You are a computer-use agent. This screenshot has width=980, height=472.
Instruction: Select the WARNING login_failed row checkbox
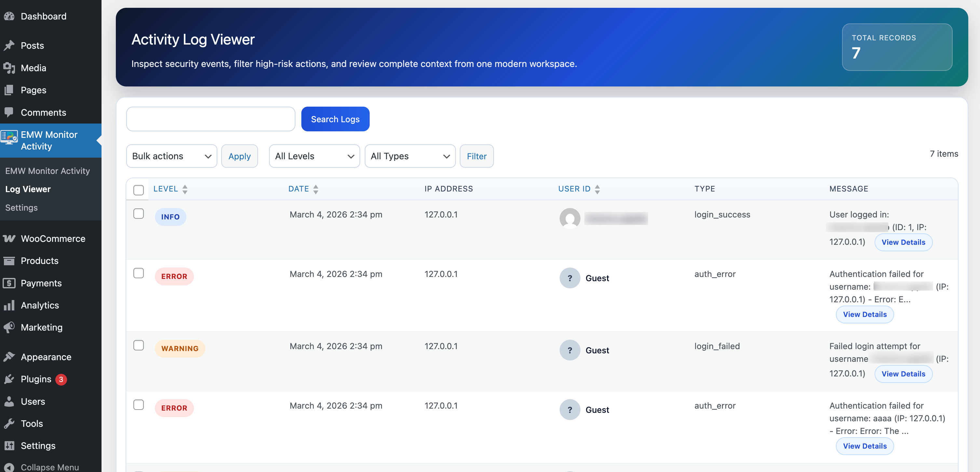[x=139, y=345]
